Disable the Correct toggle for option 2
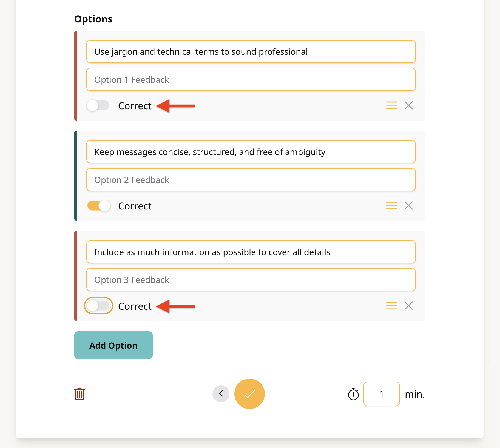 click(99, 206)
